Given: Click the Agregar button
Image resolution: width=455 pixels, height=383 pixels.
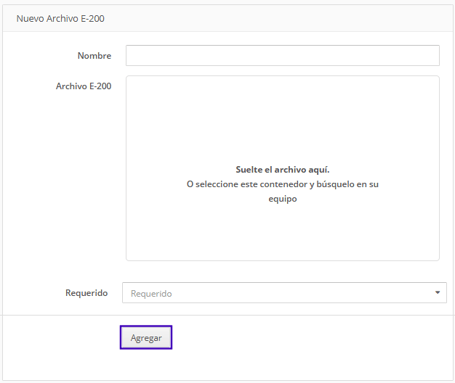Looking at the screenshot, I should coord(146,337).
